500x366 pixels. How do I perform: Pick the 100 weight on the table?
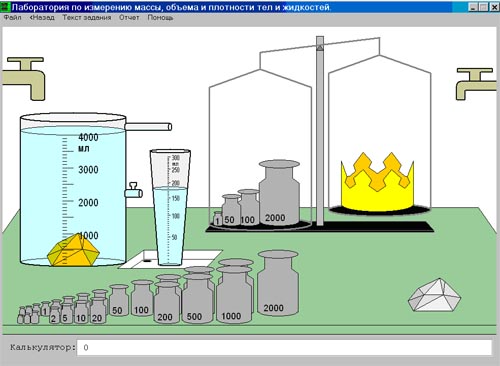(142, 298)
